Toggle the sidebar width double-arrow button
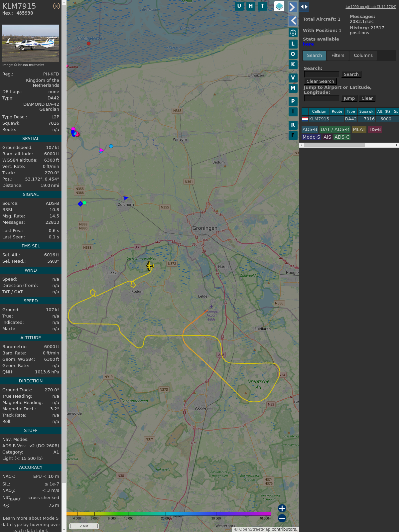399x532 pixels. click(x=304, y=7)
